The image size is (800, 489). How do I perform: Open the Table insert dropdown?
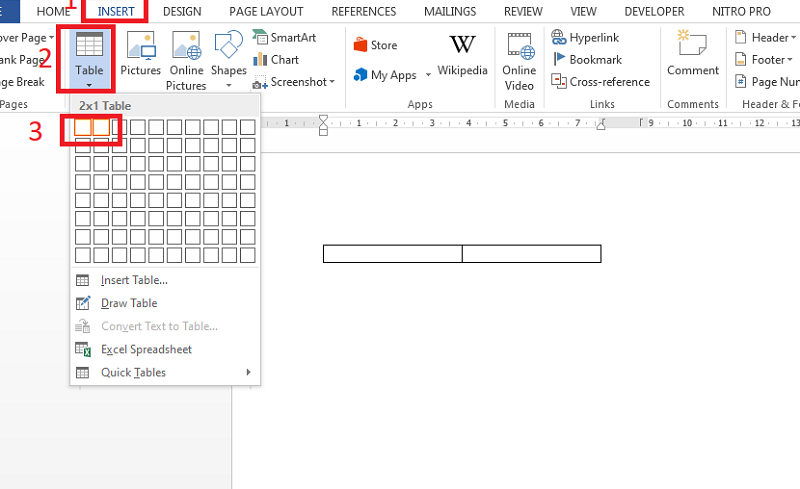pos(89,59)
